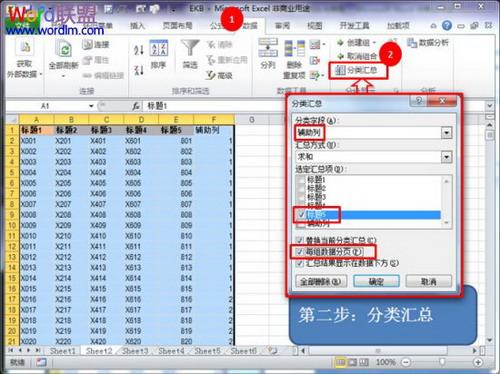Click the 分列 (Text to Columns) icon
The image size is (500, 374).
click(x=268, y=48)
